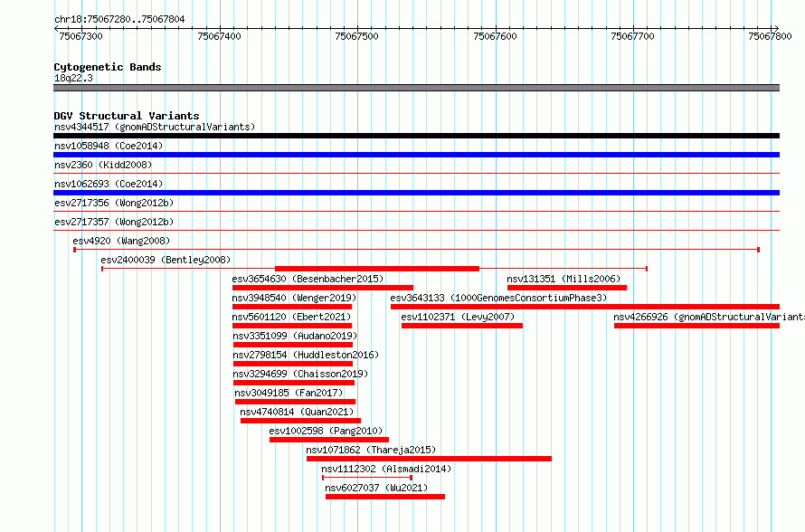The width and height of the screenshot is (805, 532).
Task: Open nsv4266926 gnomADStructuralVariants label
Action: (709, 317)
